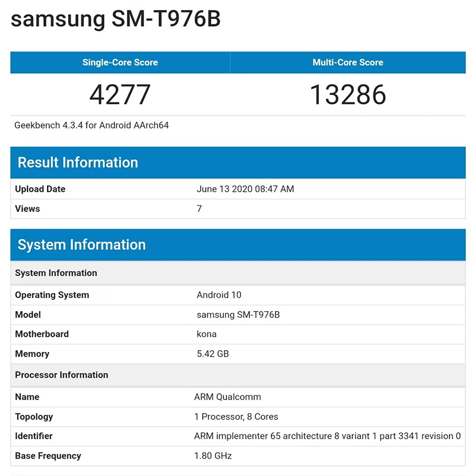The width and height of the screenshot is (475, 476).
Task: Select the Memory value 5.42 GB
Action: click(x=213, y=354)
